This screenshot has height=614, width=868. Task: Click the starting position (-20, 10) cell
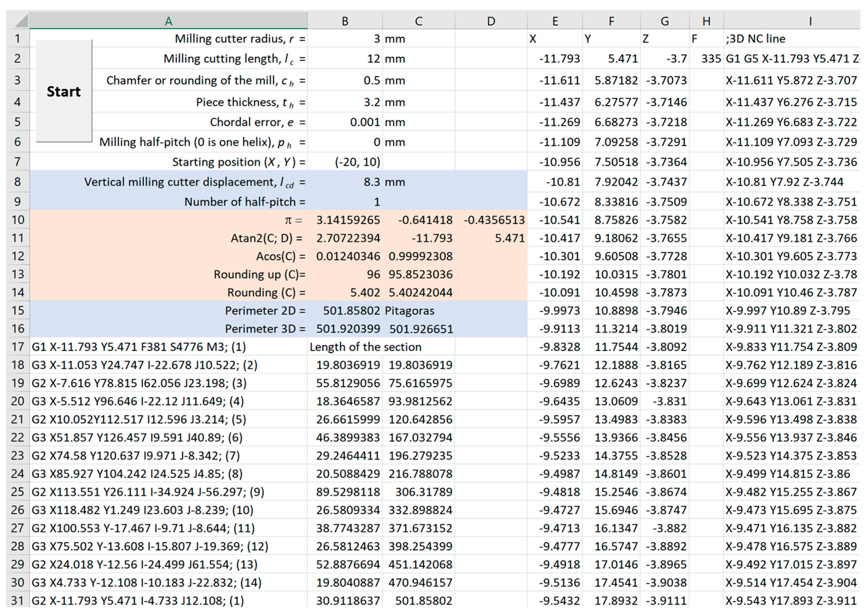(345, 162)
